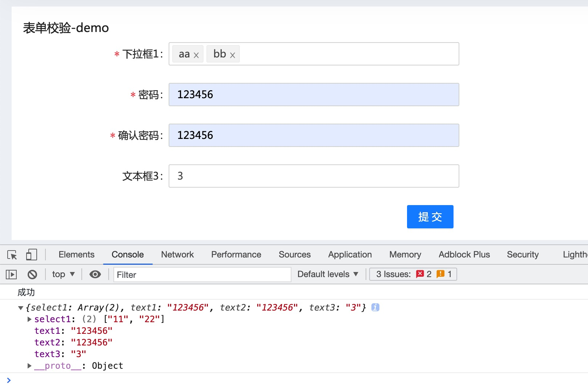Open the Elements tab
The height and width of the screenshot is (392, 588).
point(76,255)
